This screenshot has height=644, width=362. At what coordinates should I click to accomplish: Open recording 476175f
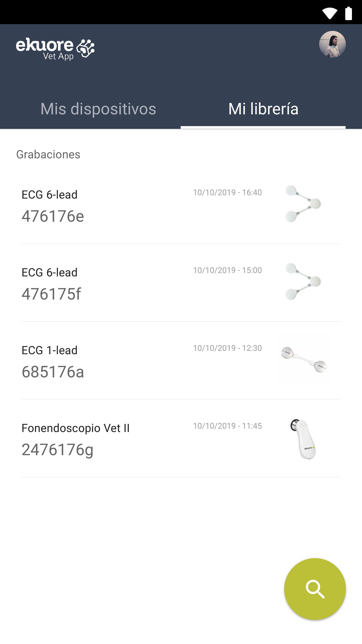[x=181, y=283]
